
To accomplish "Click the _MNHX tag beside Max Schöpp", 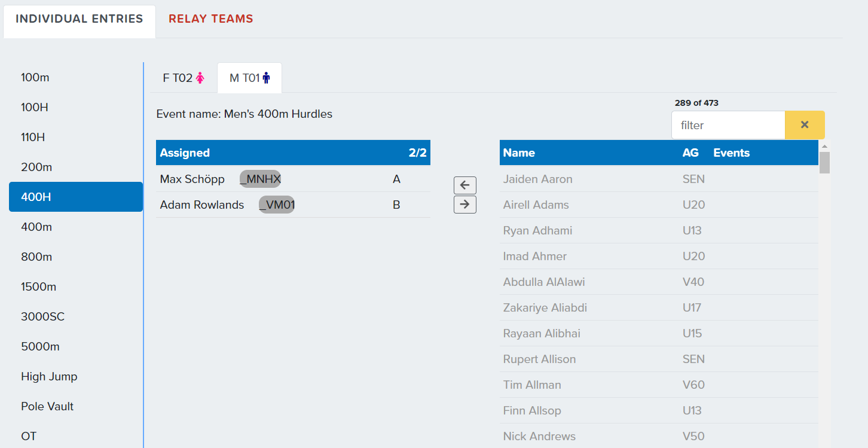I will (x=260, y=179).
